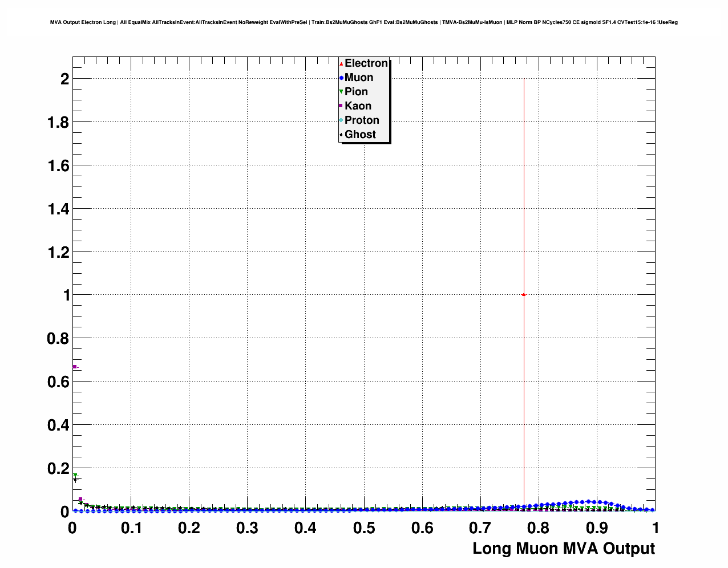
Task: Click the x-axis label 0.8
Action: (x=539, y=528)
